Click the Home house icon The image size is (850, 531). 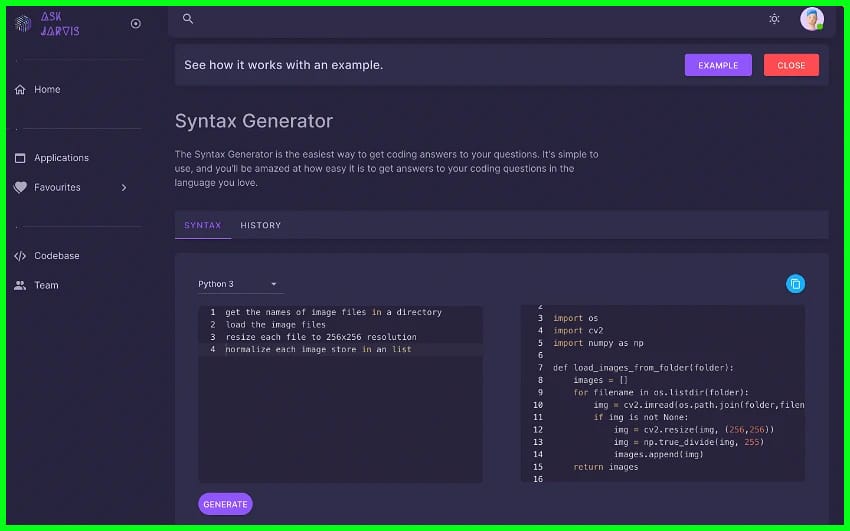tap(20, 90)
